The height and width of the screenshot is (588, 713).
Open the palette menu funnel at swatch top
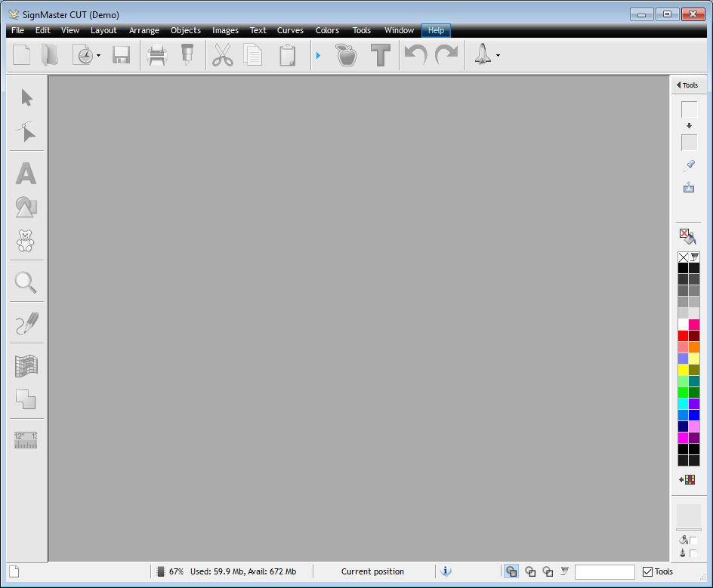click(x=694, y=257)
